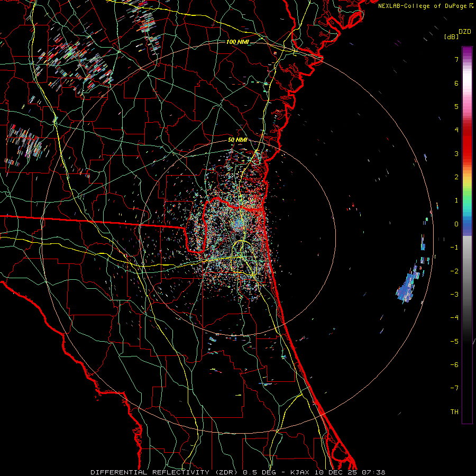476x476 pixels.
Task: Click the DZD legend title
Action: pyautogui.click(x=465, y=32)
